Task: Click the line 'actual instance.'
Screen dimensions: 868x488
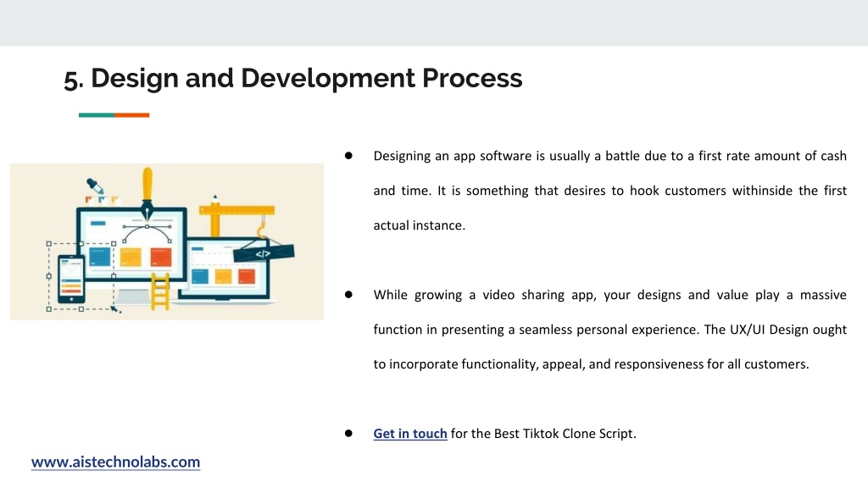Action: 419,225
